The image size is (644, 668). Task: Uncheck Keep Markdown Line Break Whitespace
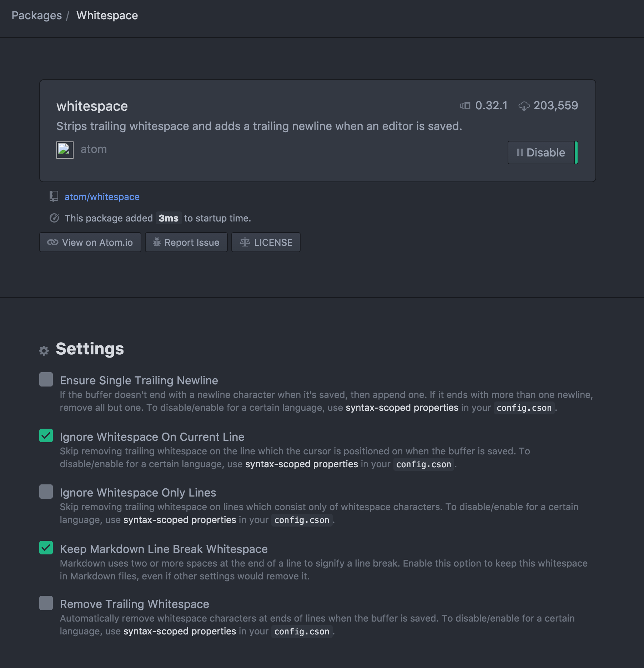coord(46,548)
